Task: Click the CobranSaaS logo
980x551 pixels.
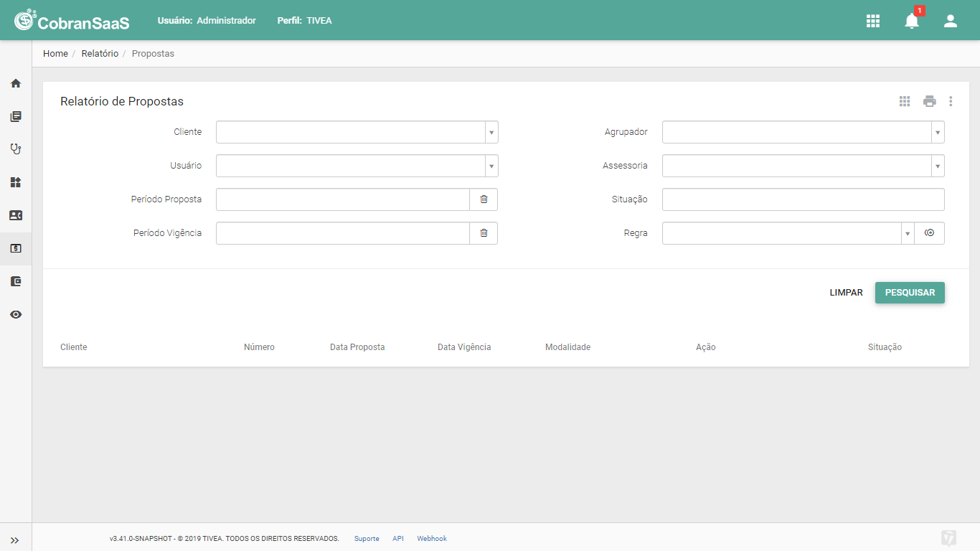Action: (72, 21)
